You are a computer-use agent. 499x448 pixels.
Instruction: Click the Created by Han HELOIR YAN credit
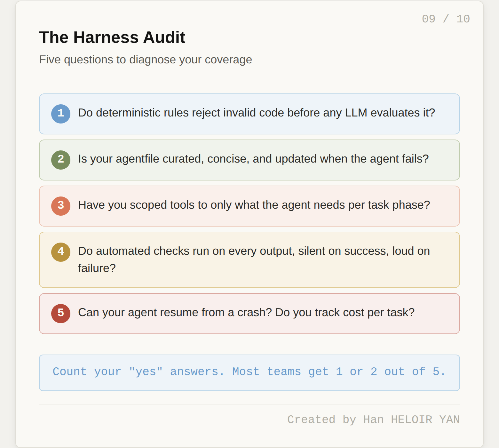point(374,419)
